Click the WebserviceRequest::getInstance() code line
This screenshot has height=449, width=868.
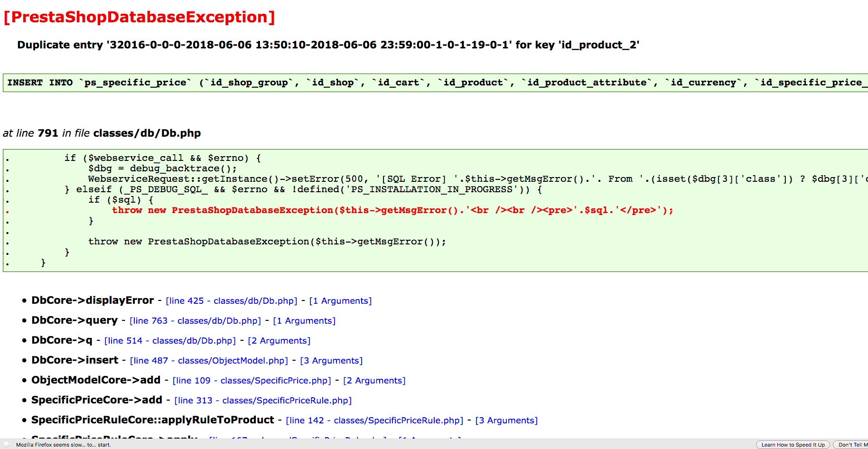(478, 179)
